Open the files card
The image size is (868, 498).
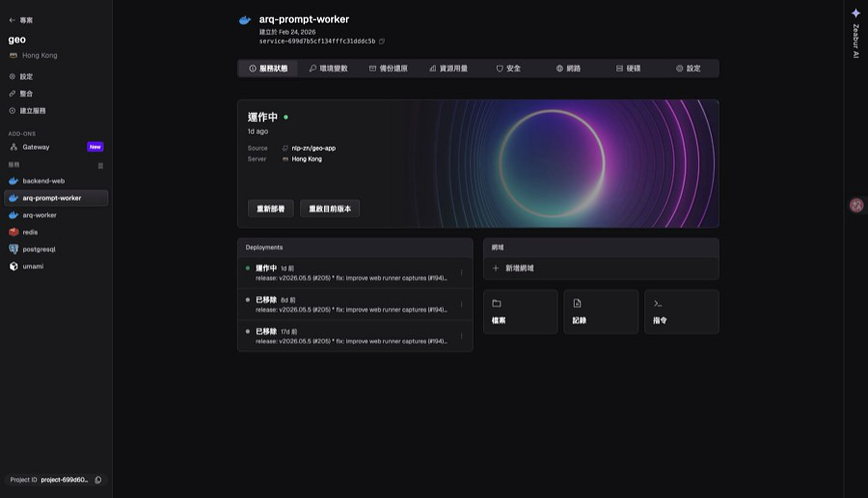[x=520, y=312]
